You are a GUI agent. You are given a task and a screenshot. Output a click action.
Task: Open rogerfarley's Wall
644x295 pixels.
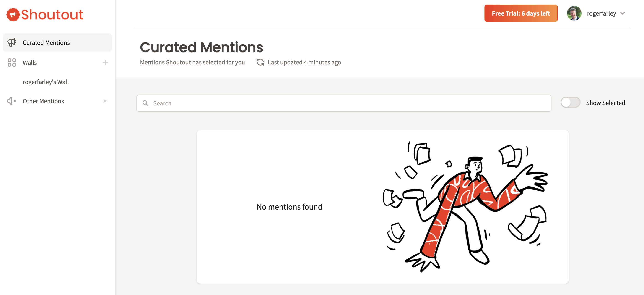pos(46,82)
